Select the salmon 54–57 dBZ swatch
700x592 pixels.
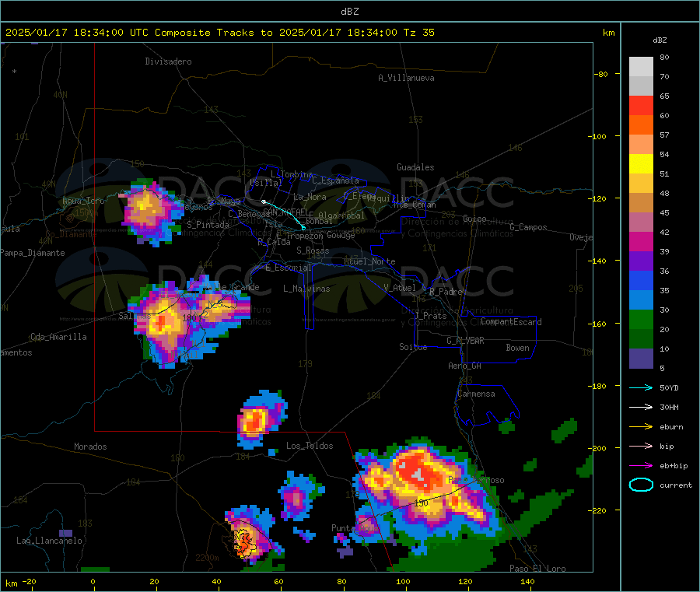point(641,145)
